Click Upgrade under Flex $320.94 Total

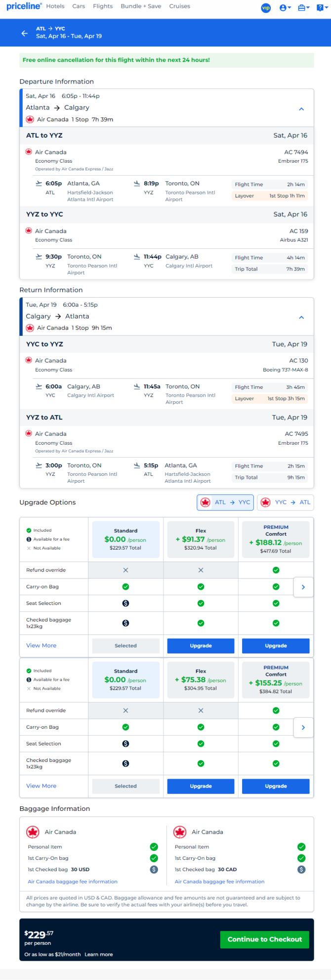201,646
